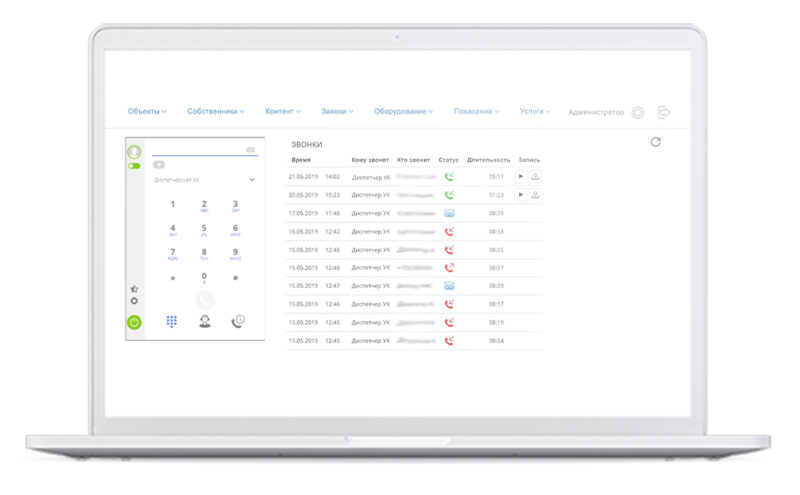Open call history in the dialer

point(237,322)
